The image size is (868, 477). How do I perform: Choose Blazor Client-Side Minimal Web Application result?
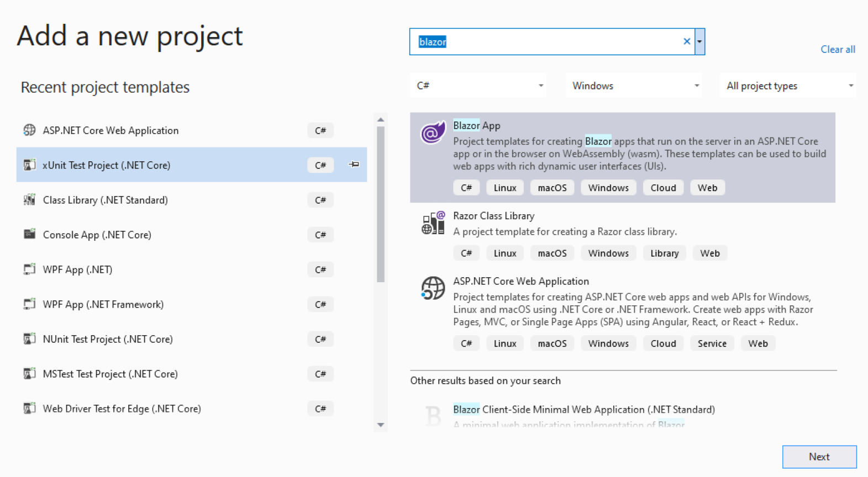584,410
